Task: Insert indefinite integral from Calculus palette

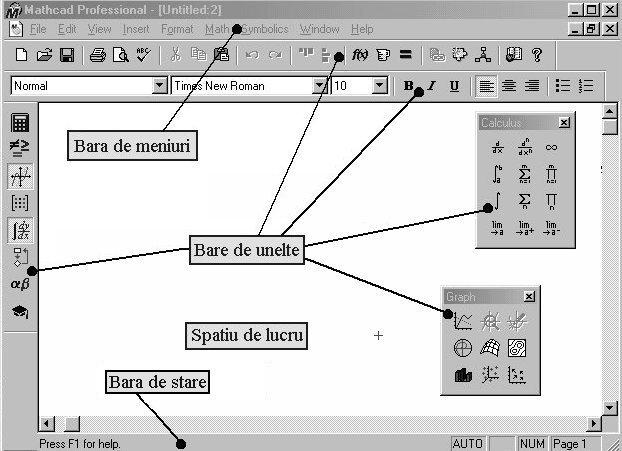Action: pos(497,201)
